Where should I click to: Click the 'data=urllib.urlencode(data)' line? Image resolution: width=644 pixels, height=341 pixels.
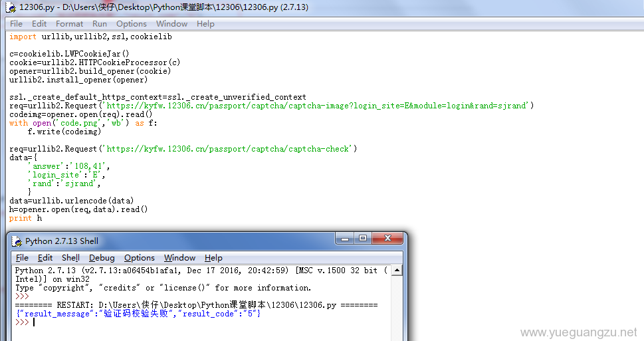72,201
